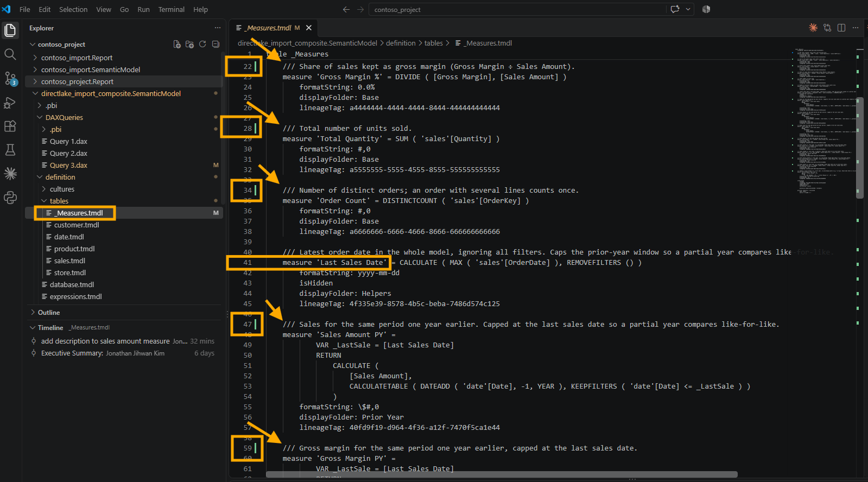Expand the contoso_project.Report folder
This screenshot has height=482, width=868.
tap(77, 81)
